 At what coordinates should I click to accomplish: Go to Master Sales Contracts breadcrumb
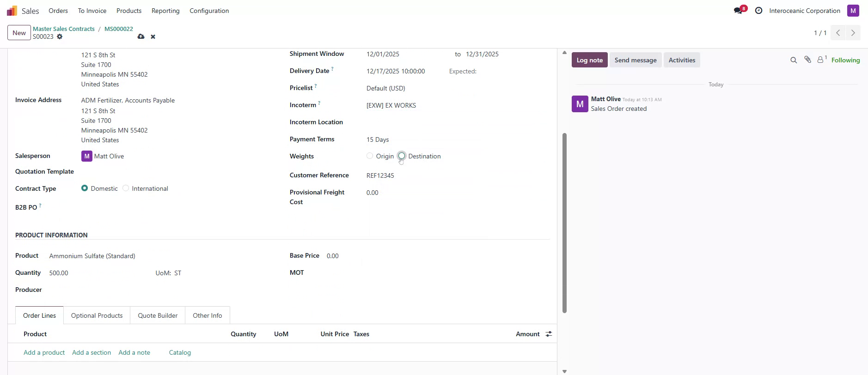pyautogui.click(x=64, y=29)
